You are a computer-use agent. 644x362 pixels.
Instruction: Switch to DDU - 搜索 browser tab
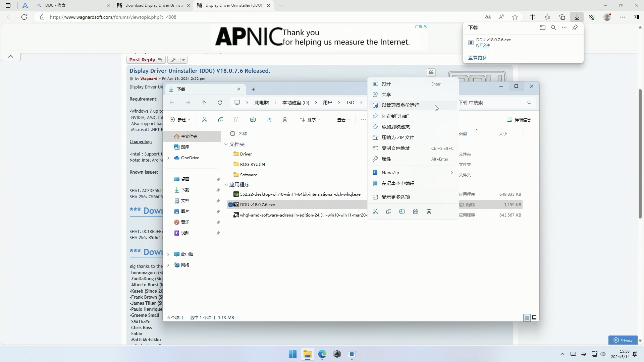tap(73, 5)
